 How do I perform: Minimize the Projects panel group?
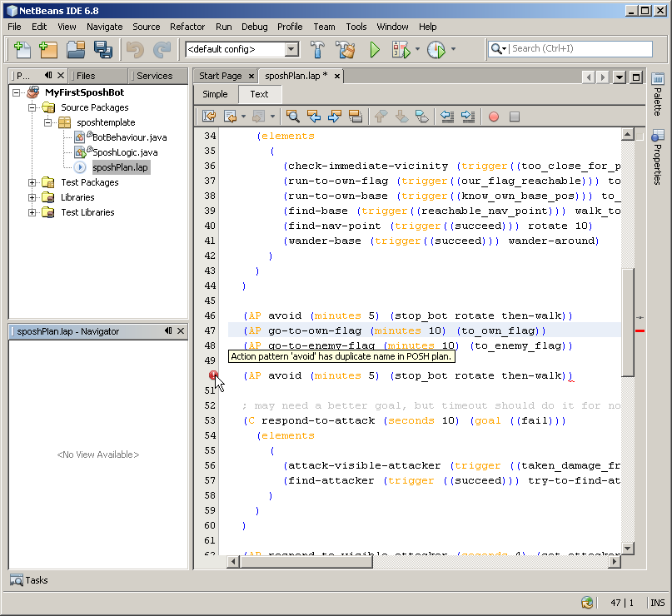pos(48,76)
